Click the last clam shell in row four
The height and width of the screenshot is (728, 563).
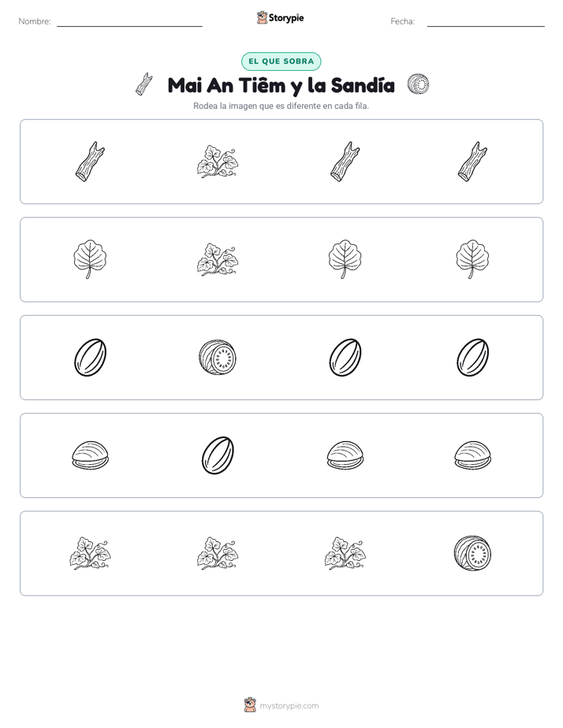472,455
